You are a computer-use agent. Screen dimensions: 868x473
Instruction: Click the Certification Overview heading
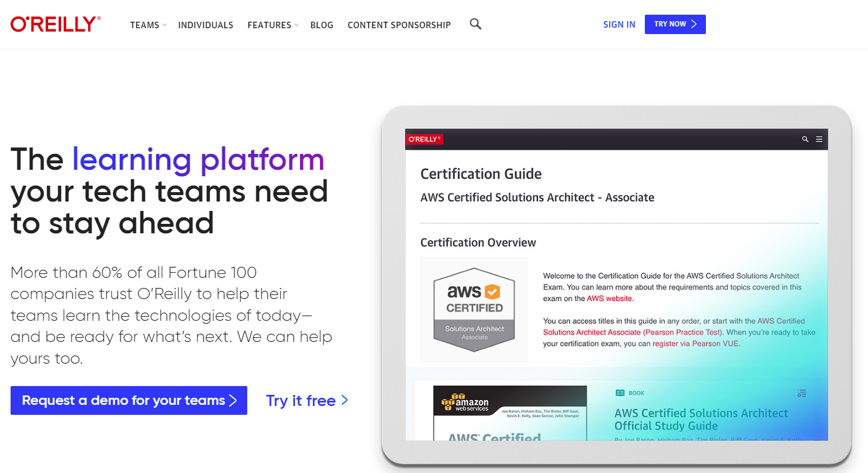pyautogui.click(x=478, y=243)
